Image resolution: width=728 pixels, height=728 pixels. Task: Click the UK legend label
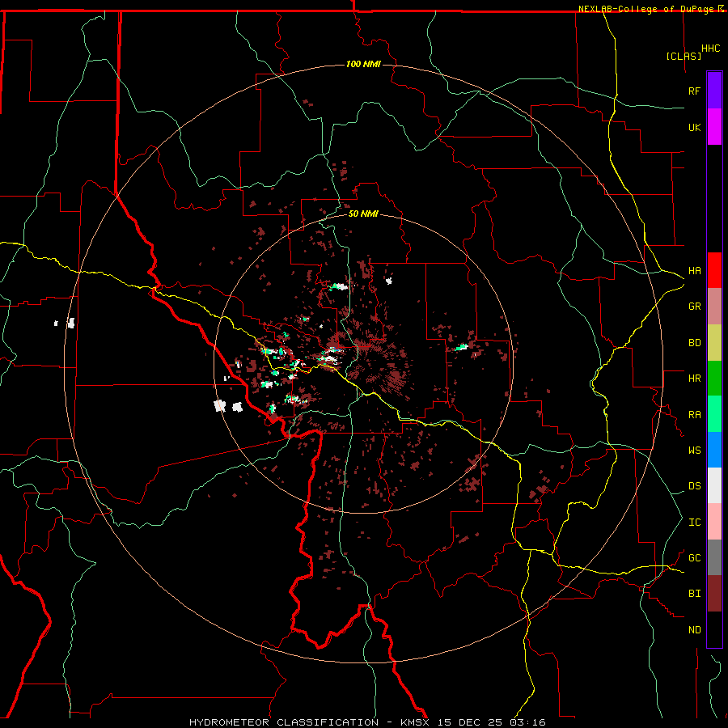pos(694,127)
